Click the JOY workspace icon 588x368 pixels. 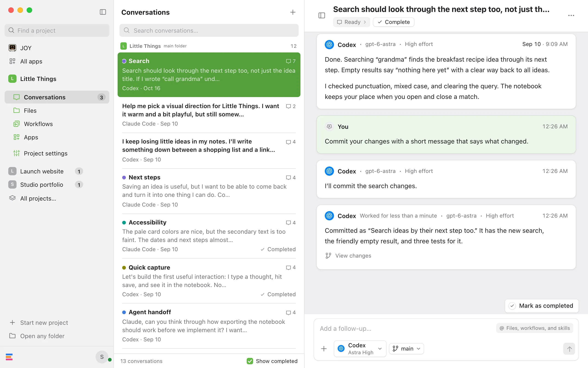point(12,48)
